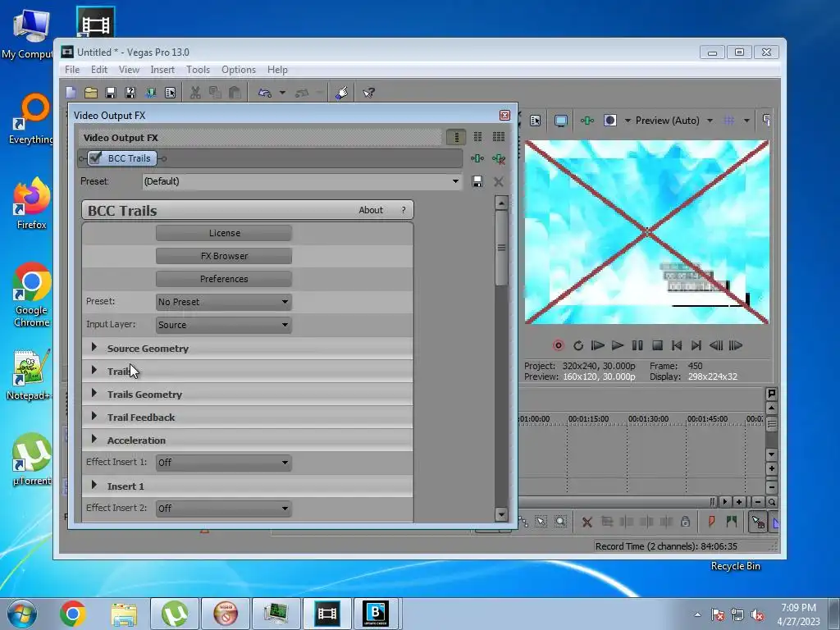Toggle split screen view icon in preview
This screenshot has height=630, width=840.
click(609, 121)
